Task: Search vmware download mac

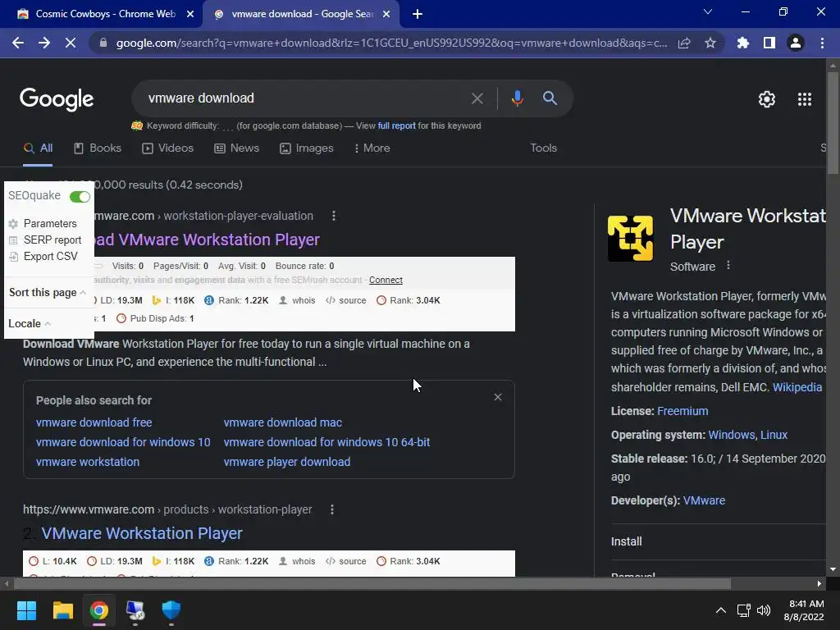Action: point(282,422)
